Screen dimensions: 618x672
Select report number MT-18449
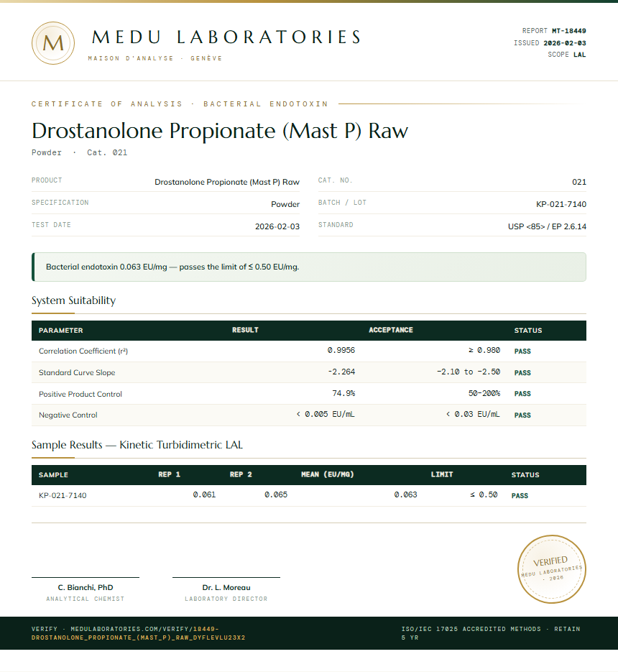coord(568,31)
